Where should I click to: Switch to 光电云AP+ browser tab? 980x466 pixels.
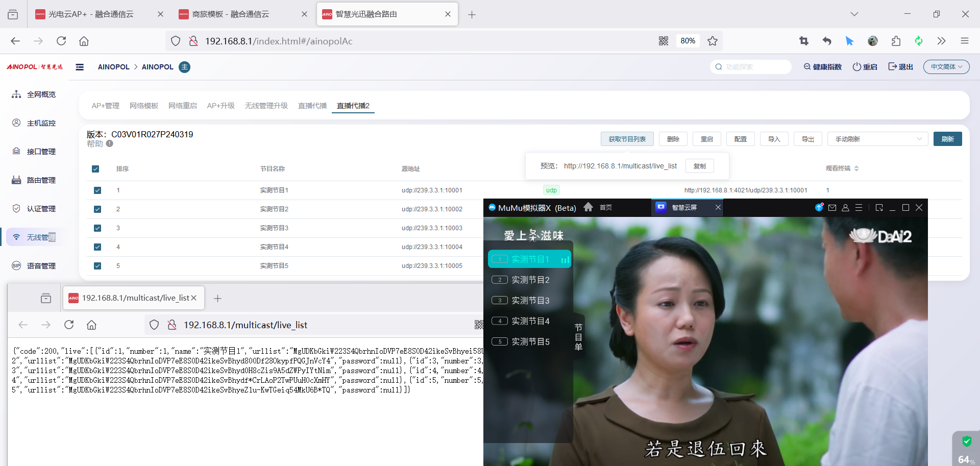click(x=100, y=14)
